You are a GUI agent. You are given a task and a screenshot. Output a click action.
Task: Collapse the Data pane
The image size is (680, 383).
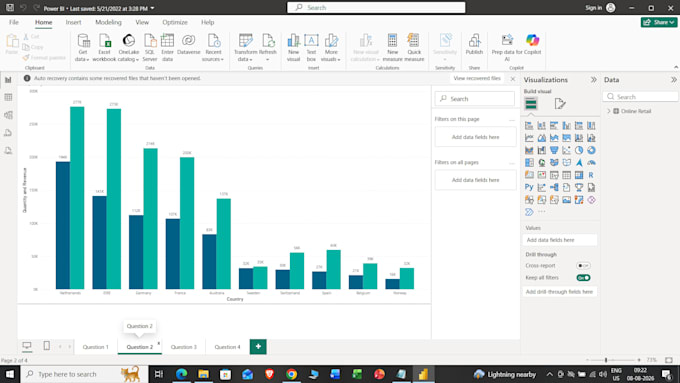coord(673,80)
